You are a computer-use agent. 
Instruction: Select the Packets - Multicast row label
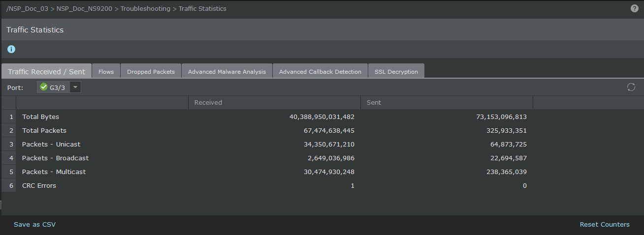tap(54, 172)
